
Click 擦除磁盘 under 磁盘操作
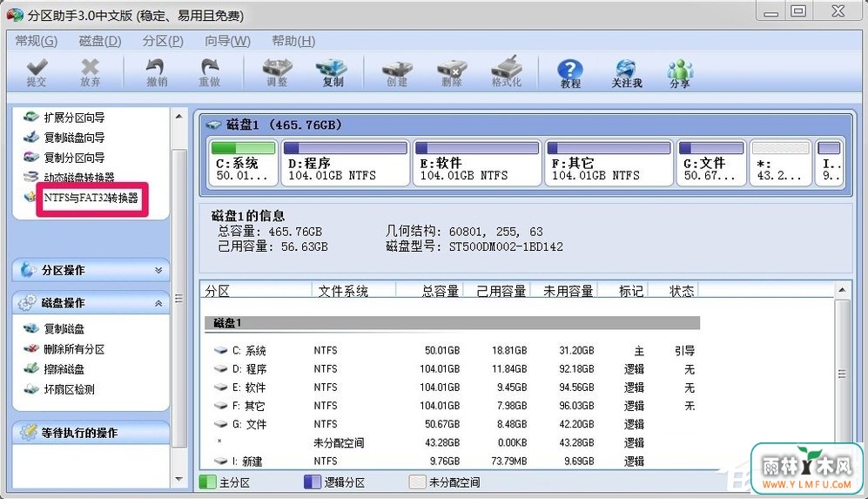point(54,369)
